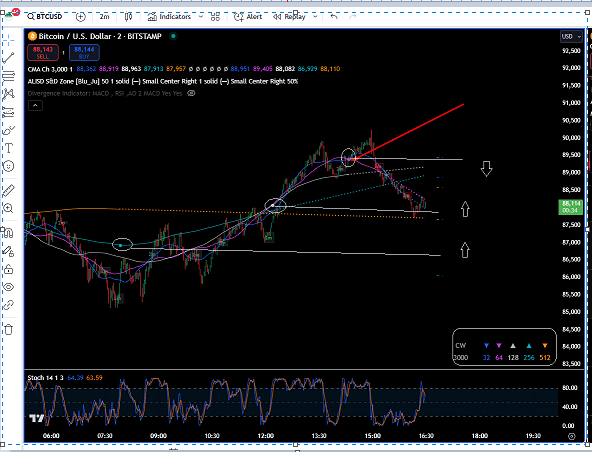Click the blue 88,144 BUY button
Screen dimensions: 592x452
pos(84,52)
